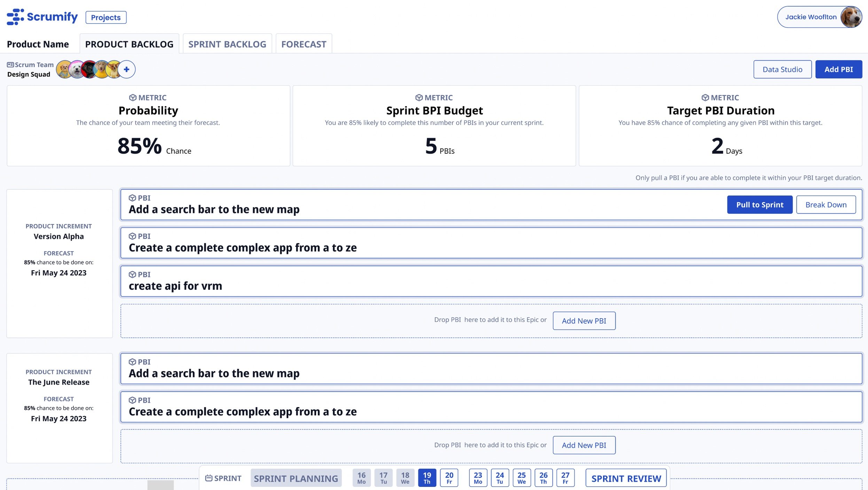
Task: Click the Probability metric cube icon
Action: pos(133,98)
